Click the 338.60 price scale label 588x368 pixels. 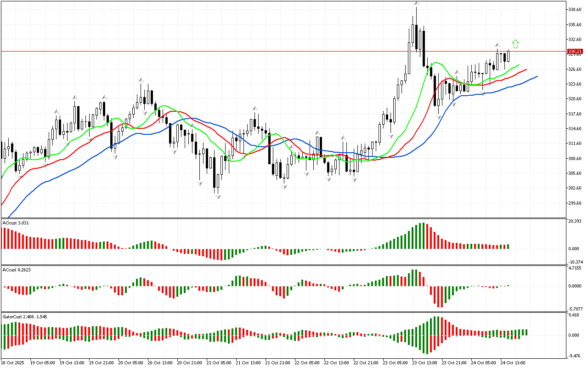576,9
